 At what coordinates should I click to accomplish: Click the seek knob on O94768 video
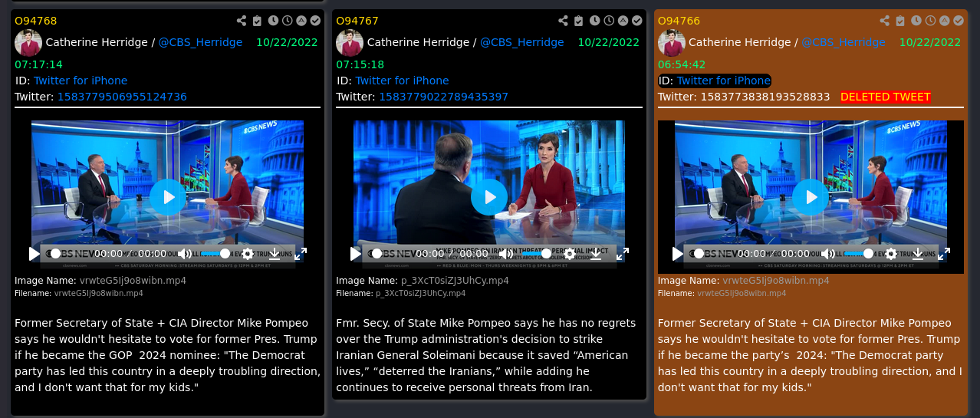click(55, 253)
